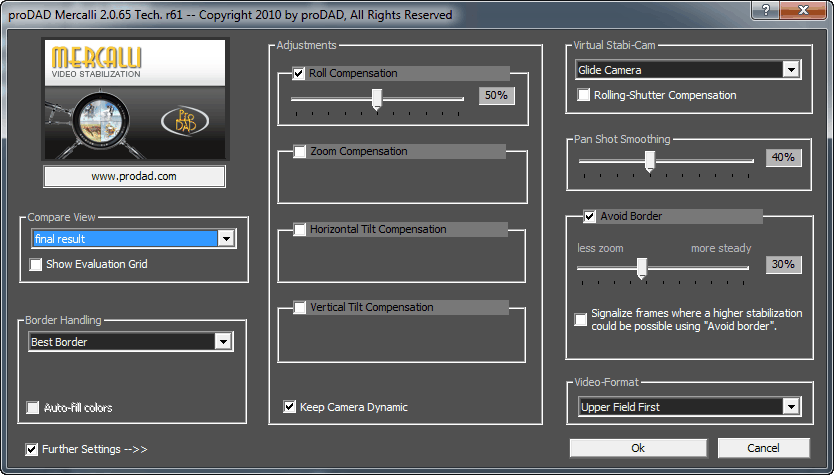The height and width of the screenshot is (475, 834).
Task: Enable Zoom Compensation checkbox
Action: 300,152
